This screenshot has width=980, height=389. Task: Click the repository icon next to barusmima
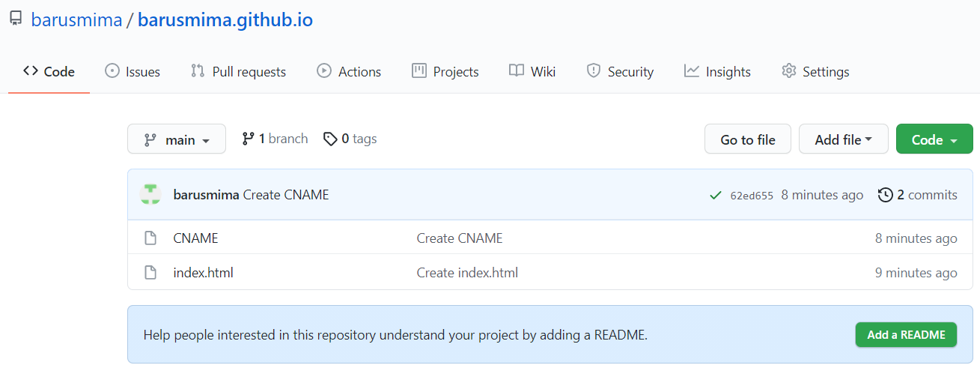pyautogui.click(x=16, y=19)
